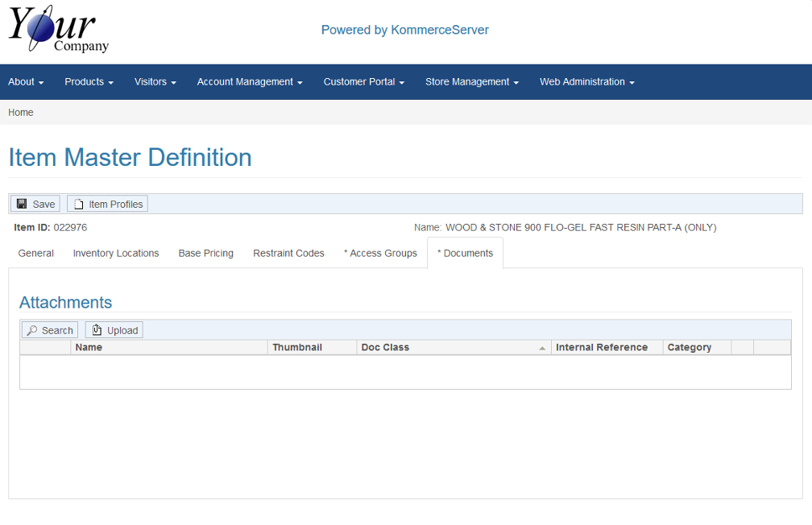Select the Inventory Locations tab
This screenshot has height=525, width=812.
116,253
